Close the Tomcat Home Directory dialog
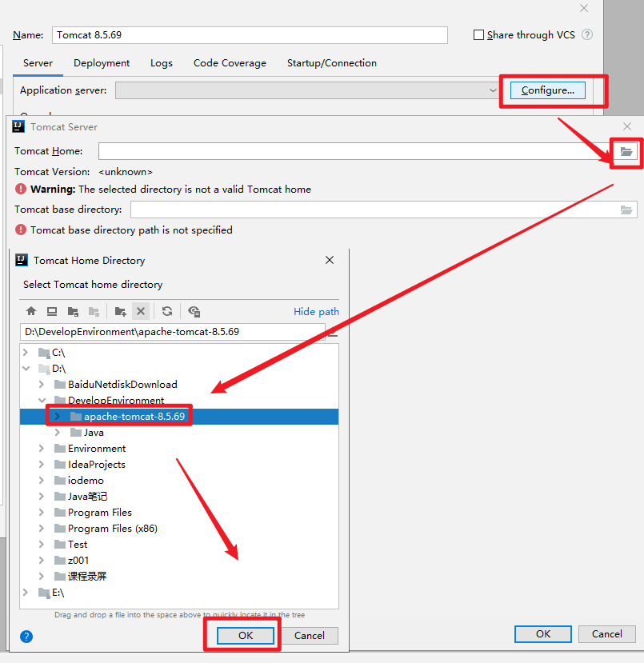The width and height of the screenshot is (644, 663). [330, 260]
